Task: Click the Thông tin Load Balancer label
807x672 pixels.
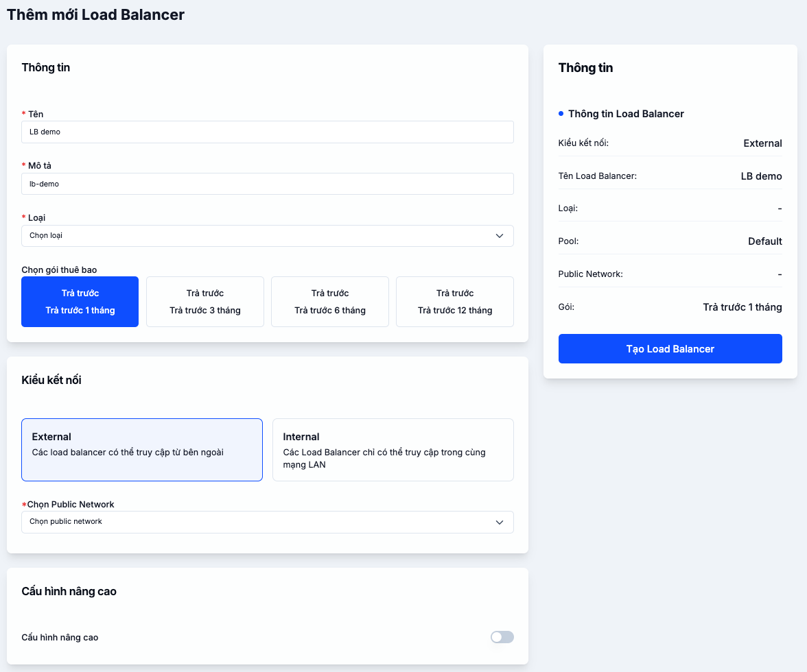Action: (626, 114)
